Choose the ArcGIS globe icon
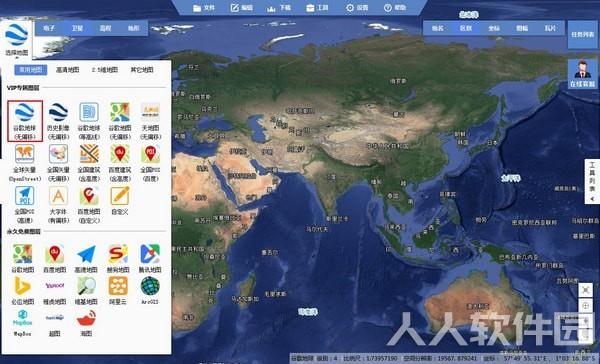 [150, 286]
